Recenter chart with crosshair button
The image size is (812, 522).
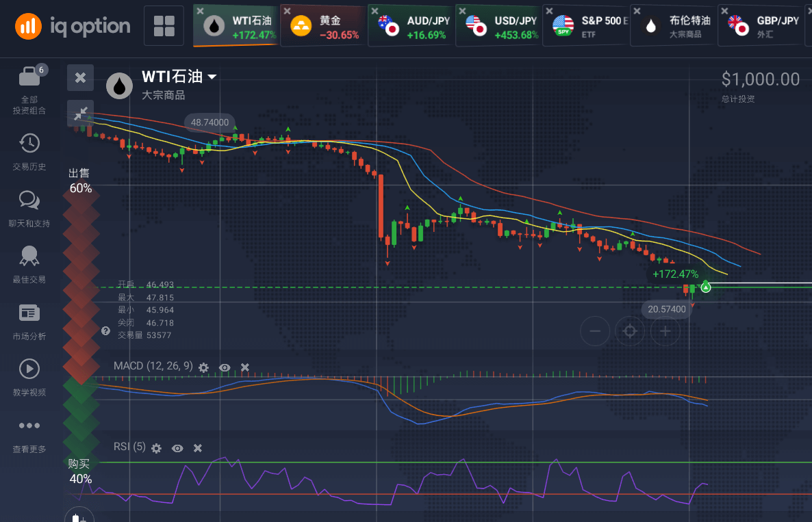pos(630,331)
